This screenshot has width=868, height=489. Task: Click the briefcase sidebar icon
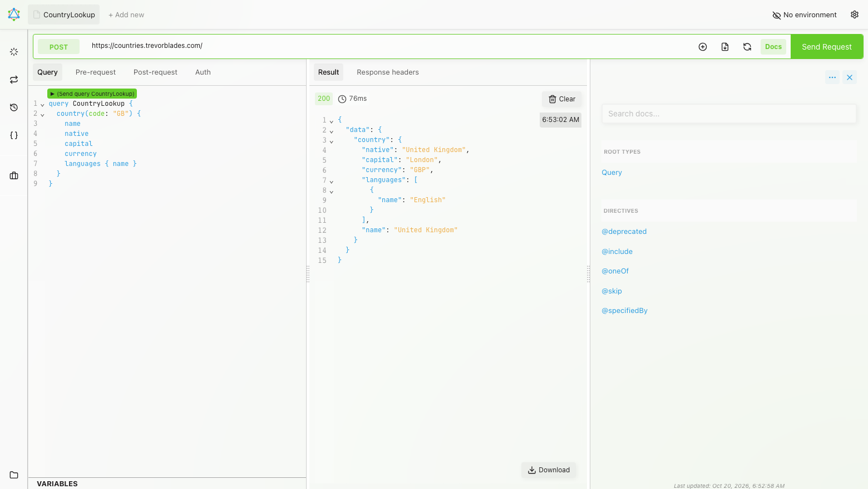click(x=14, y=175)
